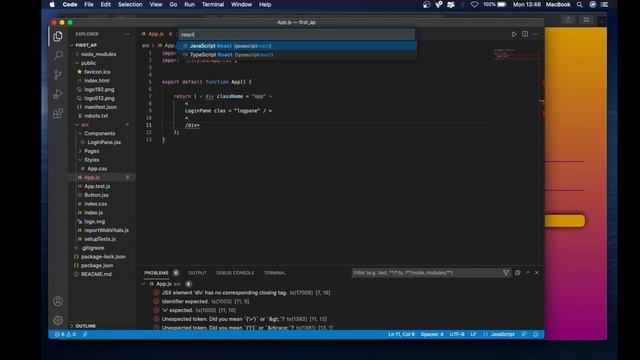Open the Extensions view
The width and height of the screenshot is (640, 360).
[x=58, y=113]
